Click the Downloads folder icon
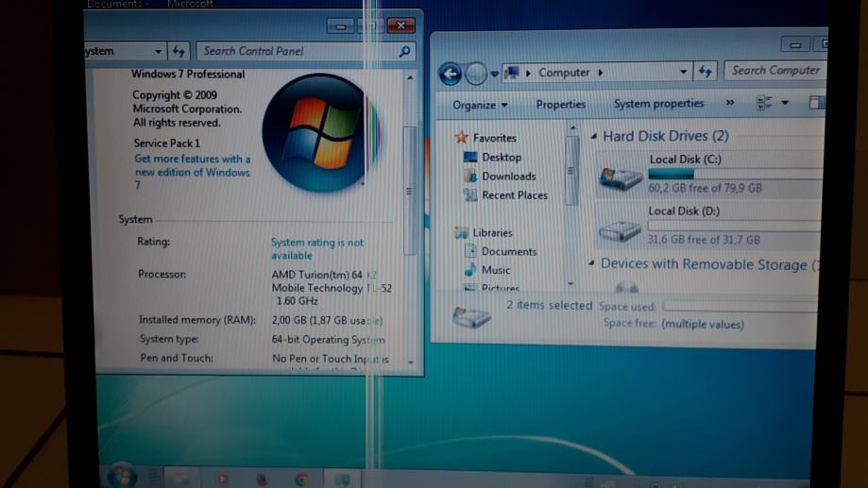The image size is (868, 488). coord(470,176)
